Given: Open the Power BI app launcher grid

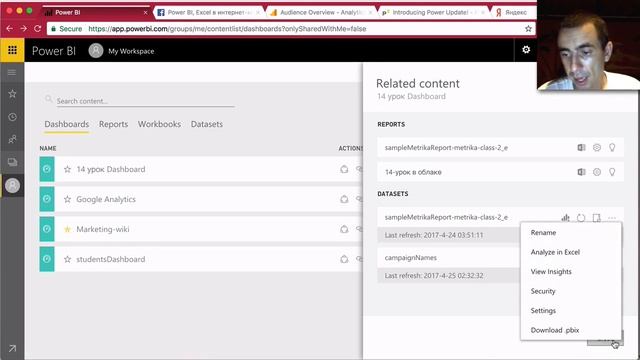Looking at the screenshot, I should pyautogui.click(x=12, y=50).
